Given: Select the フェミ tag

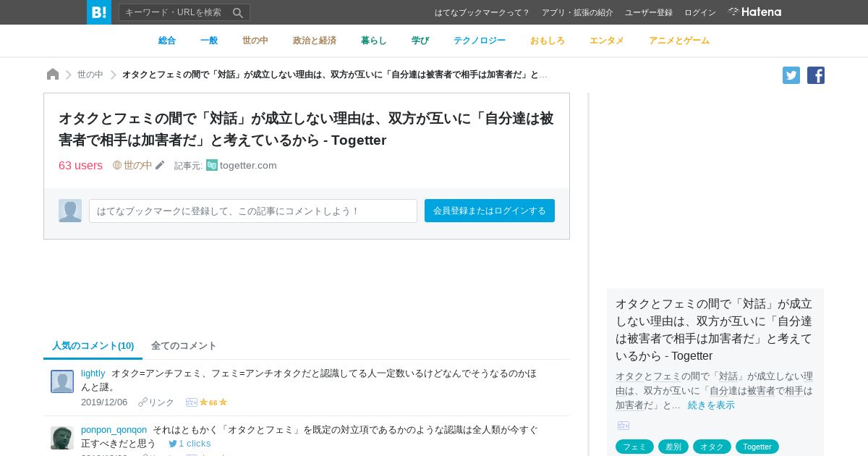Looking at the screenshot, I should point(634,447).
